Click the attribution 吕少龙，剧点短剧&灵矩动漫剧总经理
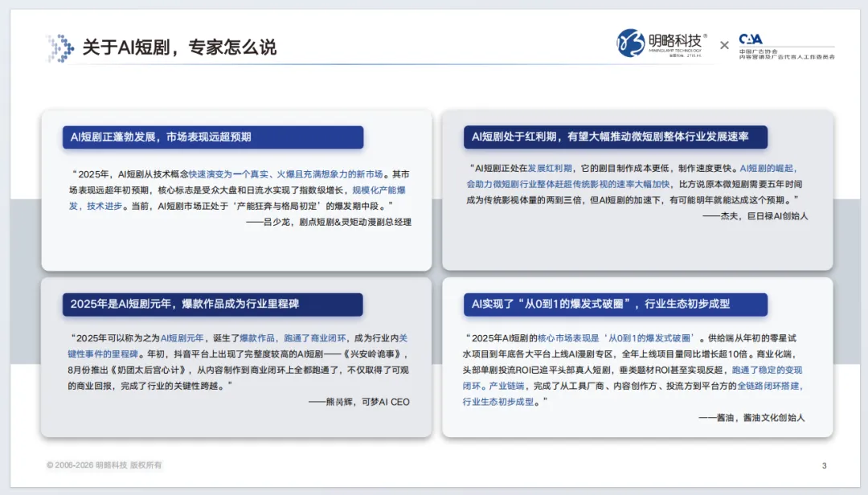 point(329,222)
